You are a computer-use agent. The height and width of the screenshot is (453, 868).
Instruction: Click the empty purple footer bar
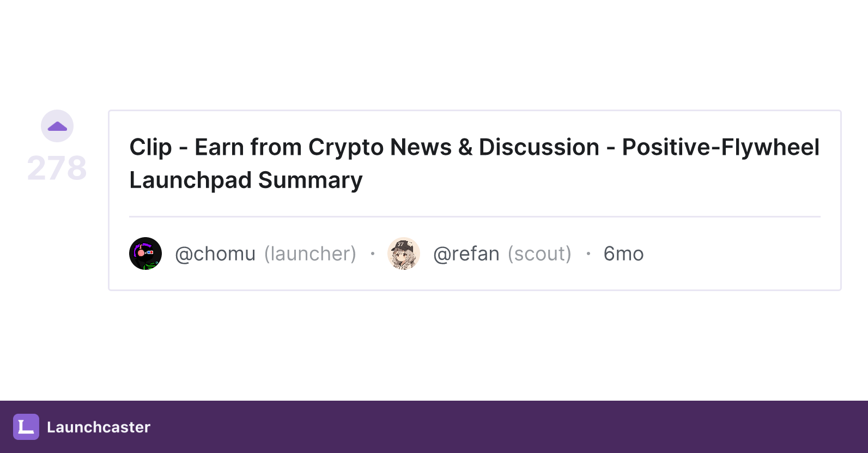tap(490, 427)
